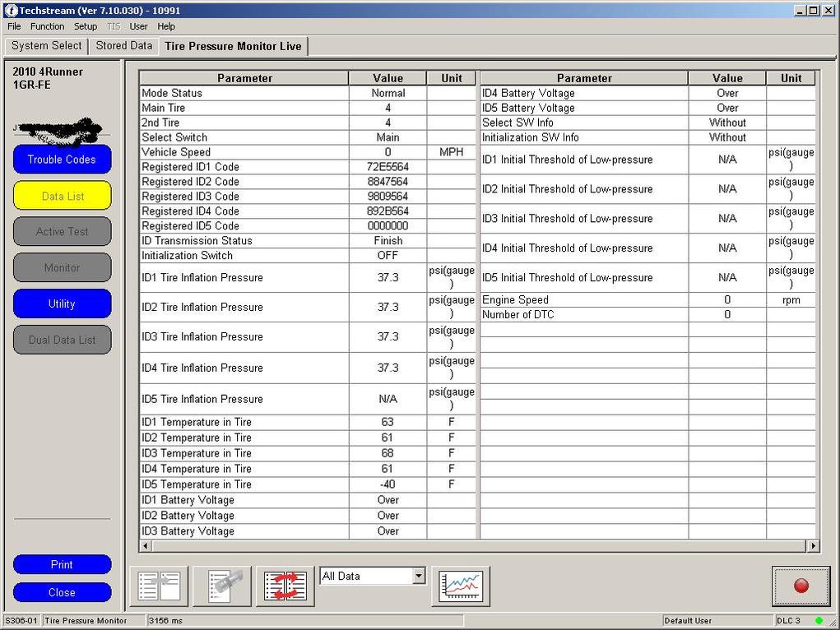Screen dimensions: 840x630
Task: Click the 2010 4Runner vehicle label
Action: (x=48, y=72)
